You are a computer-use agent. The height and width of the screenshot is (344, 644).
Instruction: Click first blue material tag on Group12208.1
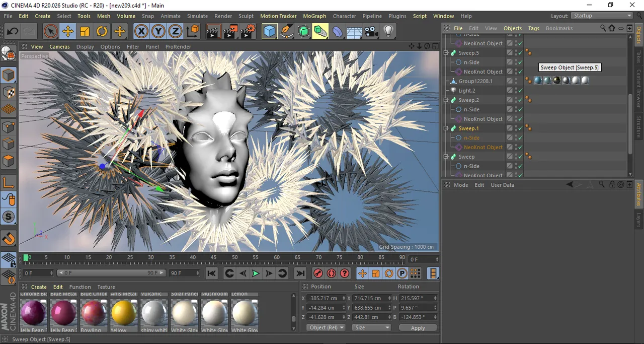538,81
